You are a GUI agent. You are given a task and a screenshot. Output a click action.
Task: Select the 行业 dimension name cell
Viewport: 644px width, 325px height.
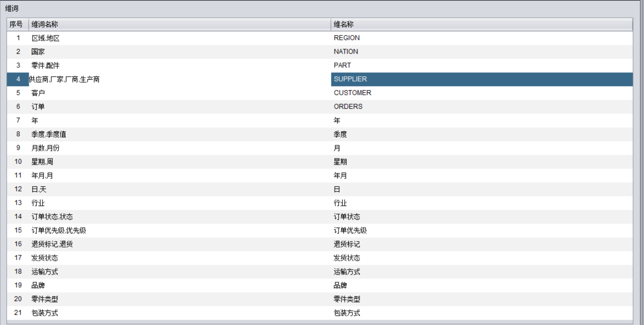point(481,203)
